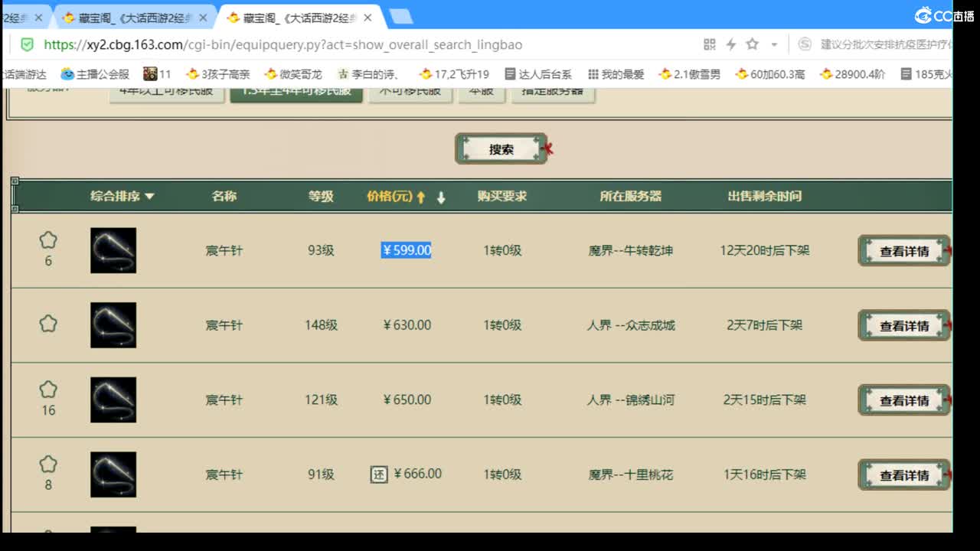The image size is (980, 551).
Task: Click the lightning speed-mode icon
Action: pos(731,44)
